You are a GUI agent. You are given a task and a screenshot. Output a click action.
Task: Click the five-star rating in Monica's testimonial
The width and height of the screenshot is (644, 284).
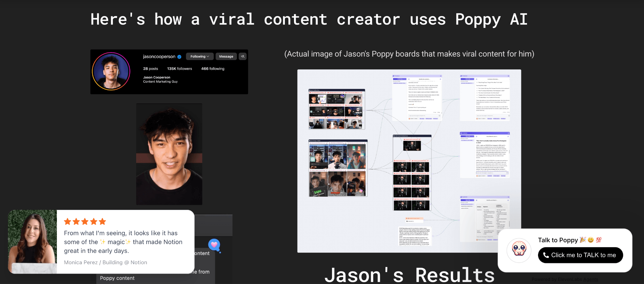85,222
